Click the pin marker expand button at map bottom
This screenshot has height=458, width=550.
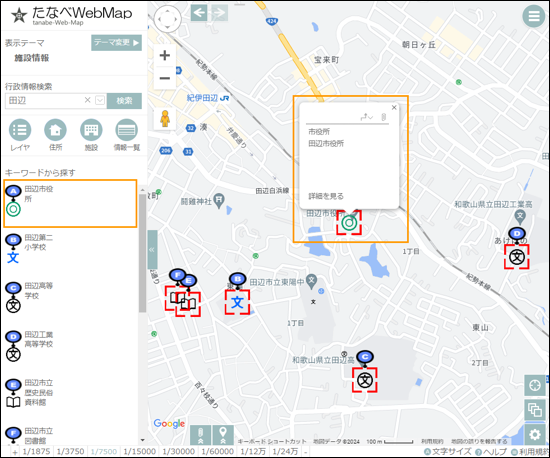[x=223, y=435]
